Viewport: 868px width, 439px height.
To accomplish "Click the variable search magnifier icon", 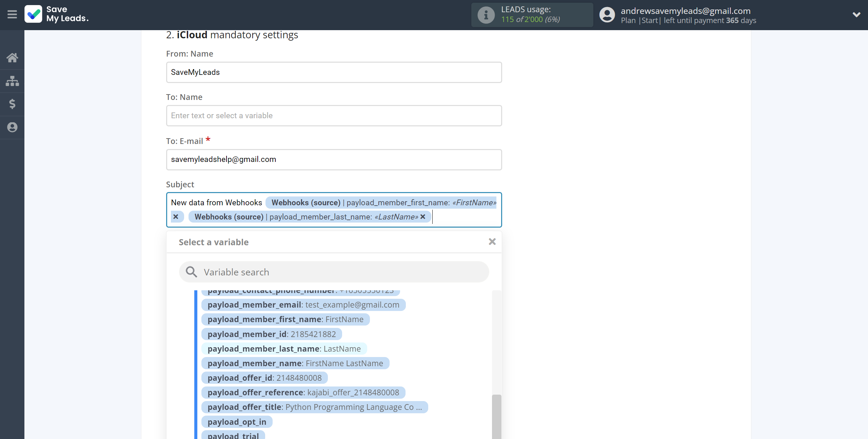I will (x=191, y=272).
